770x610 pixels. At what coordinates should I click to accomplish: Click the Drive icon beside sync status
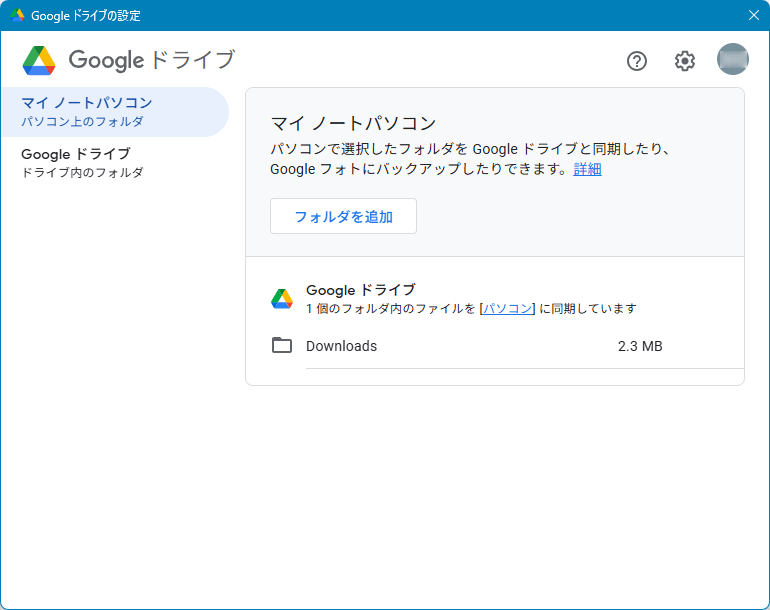pyautogui.click(x=282, y=299)
